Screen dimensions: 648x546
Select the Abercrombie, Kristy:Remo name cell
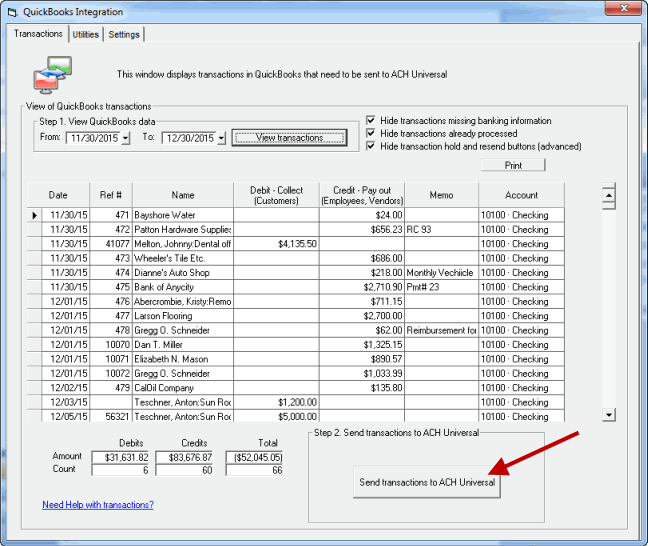tap(183, 302)
